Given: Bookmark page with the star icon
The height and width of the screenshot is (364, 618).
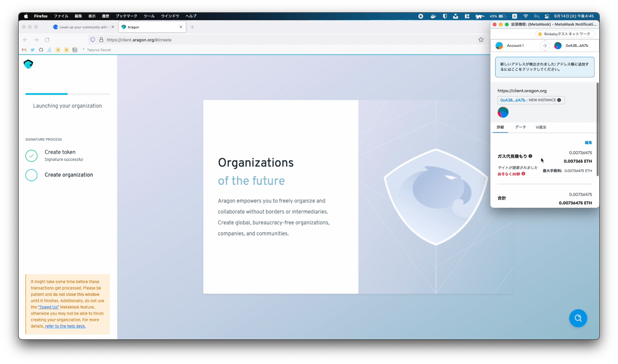Looking at the screenshot, I should 481,40.
